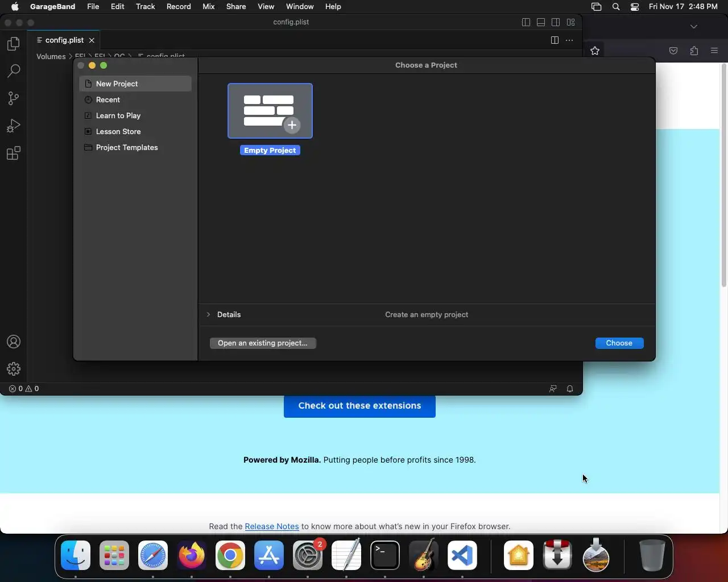Open Trash from the Dock
The height and width of the screenshot is (582, 728).
(652, 555)
